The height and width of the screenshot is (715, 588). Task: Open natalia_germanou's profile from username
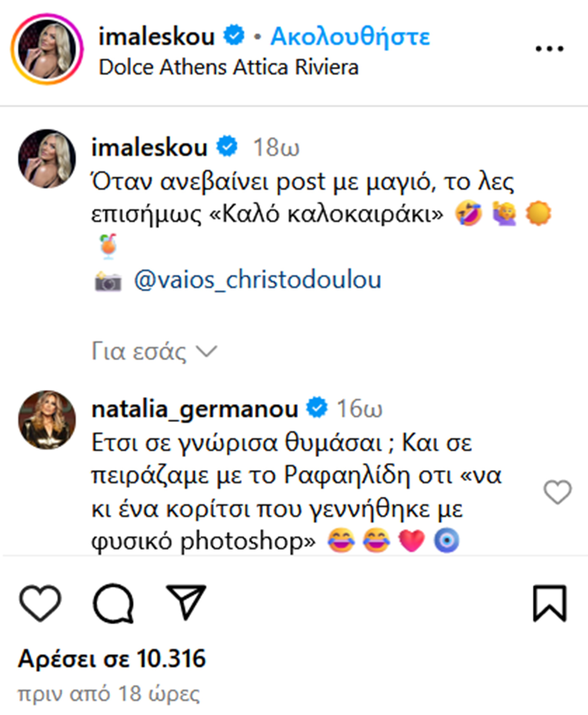click(x=195, y=409)
